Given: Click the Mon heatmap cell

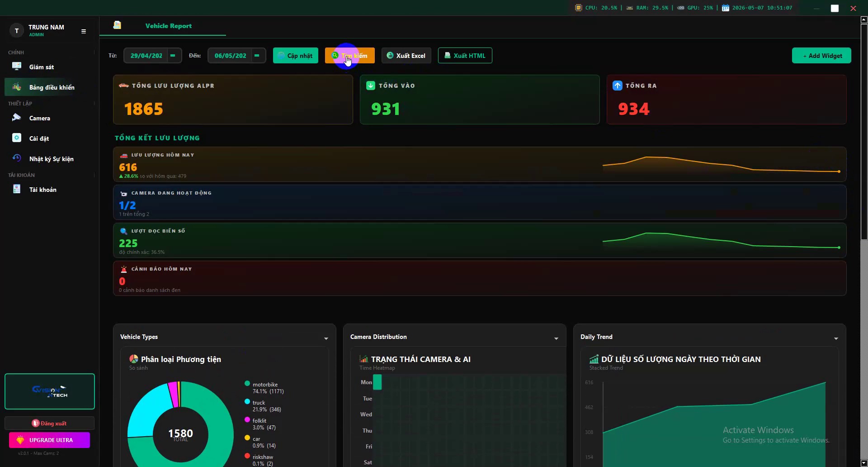Looking at the screenshot, I should [377, 382].
